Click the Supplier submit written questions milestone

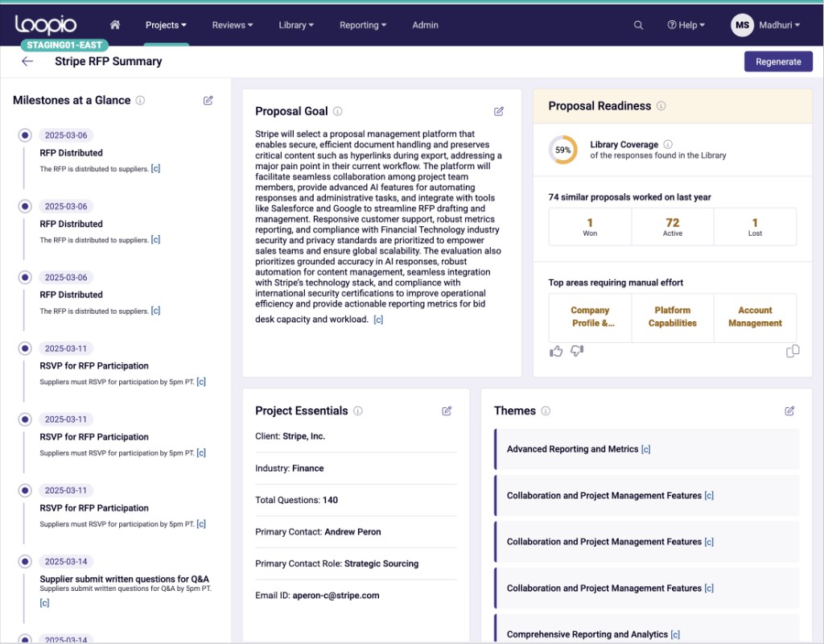124,579
